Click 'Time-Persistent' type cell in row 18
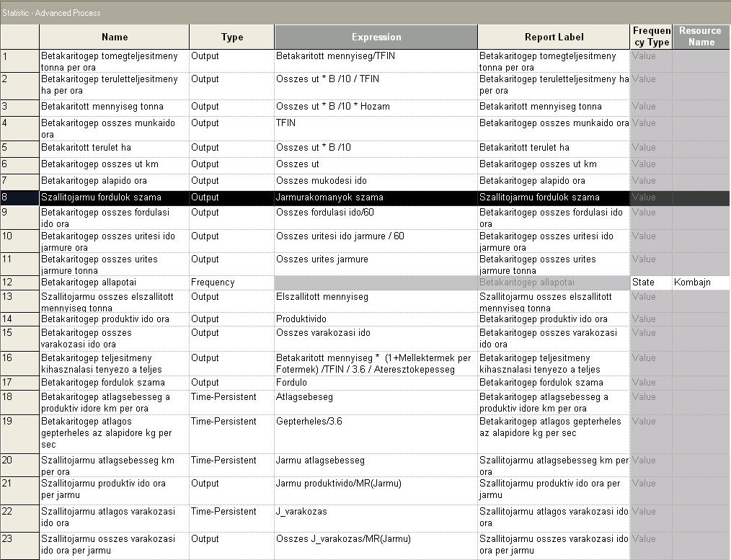This screenshot has width=731, height=560. click(x=231, y=403)
